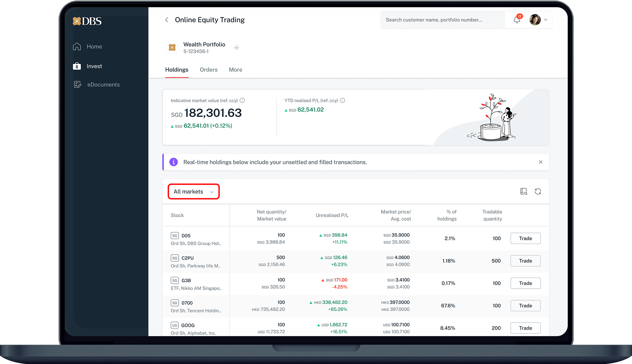Open Invest in the sidebar
Image resolution: width=632 pixels, height=364 pixels.
tap(94, 66)
